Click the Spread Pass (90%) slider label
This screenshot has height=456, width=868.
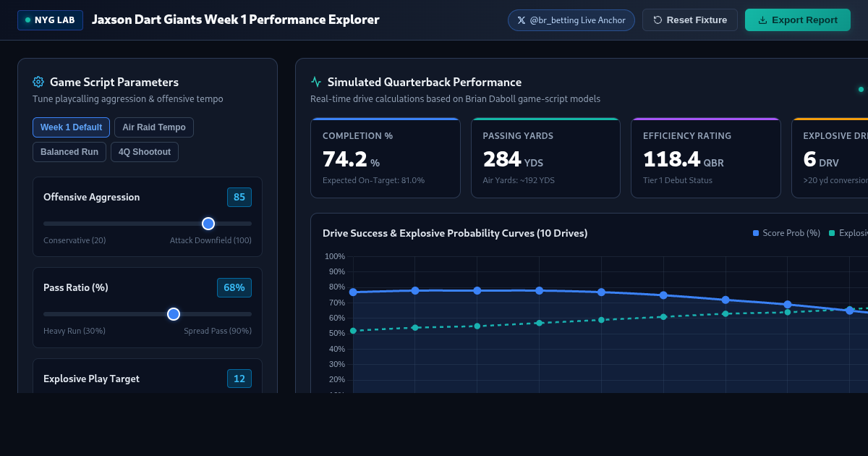218,331
